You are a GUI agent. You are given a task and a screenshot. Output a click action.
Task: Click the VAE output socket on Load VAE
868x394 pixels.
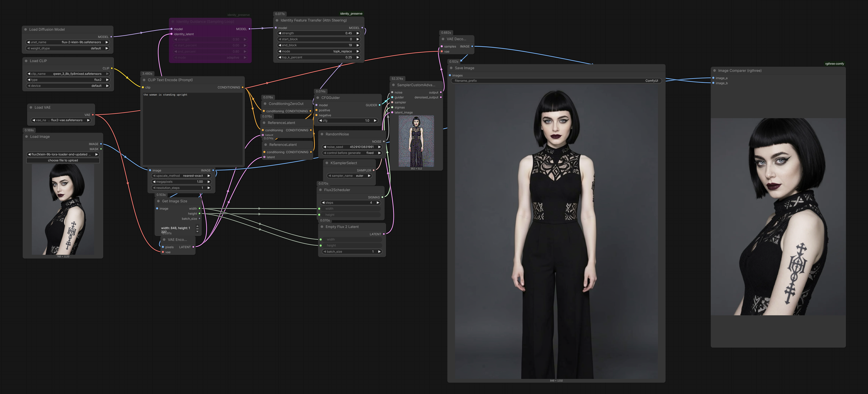click(93, 115)
